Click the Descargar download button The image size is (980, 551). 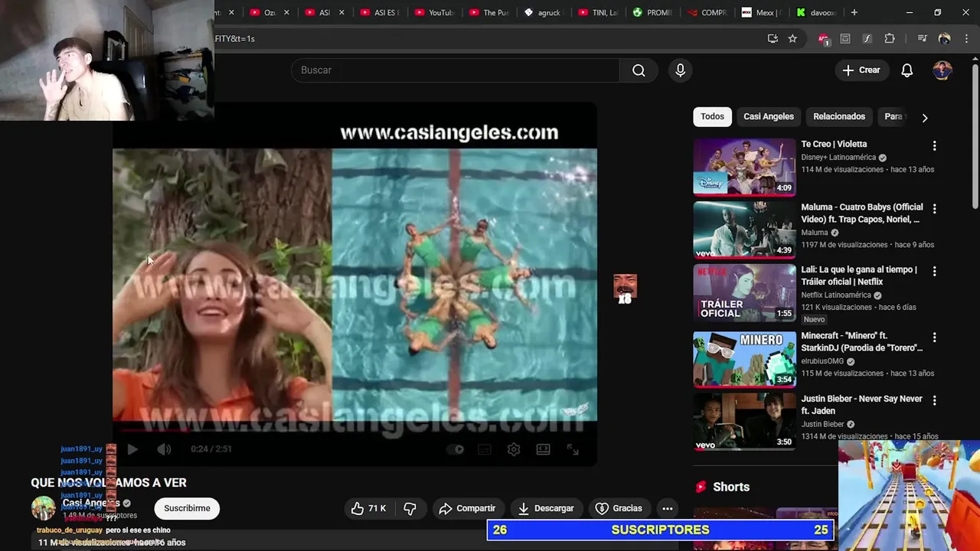[546, 508]
